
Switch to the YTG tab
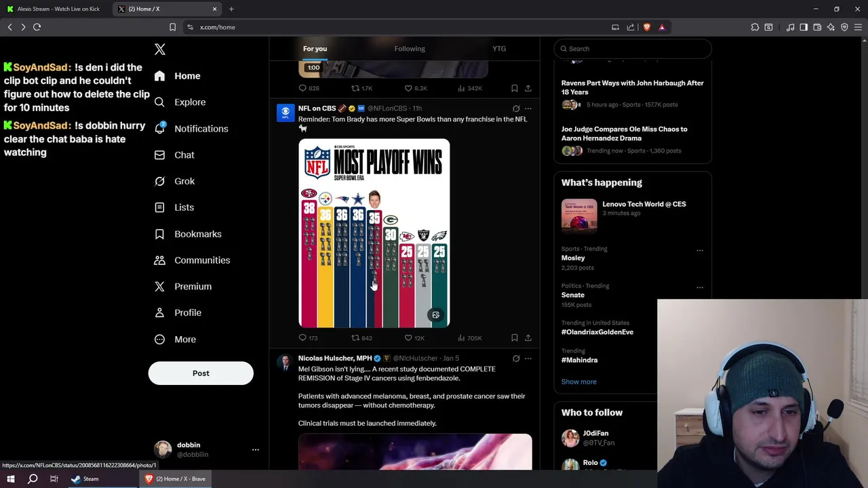(x=499, y=49)
